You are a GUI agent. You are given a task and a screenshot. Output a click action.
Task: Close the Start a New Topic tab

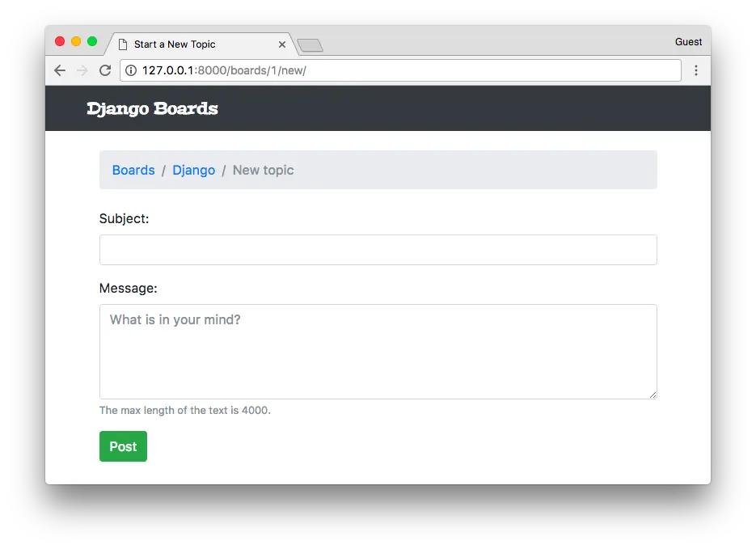pyautogui.click(x=282, y=44)
